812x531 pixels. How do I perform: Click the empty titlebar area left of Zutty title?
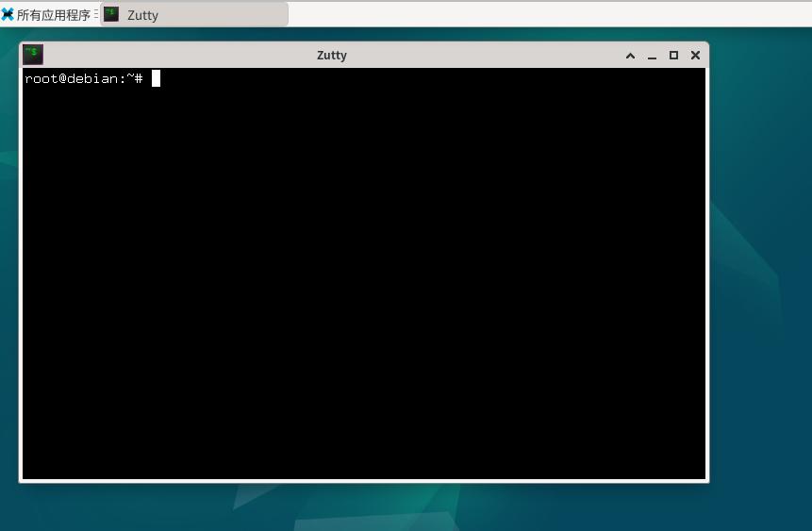pos(176,55)
